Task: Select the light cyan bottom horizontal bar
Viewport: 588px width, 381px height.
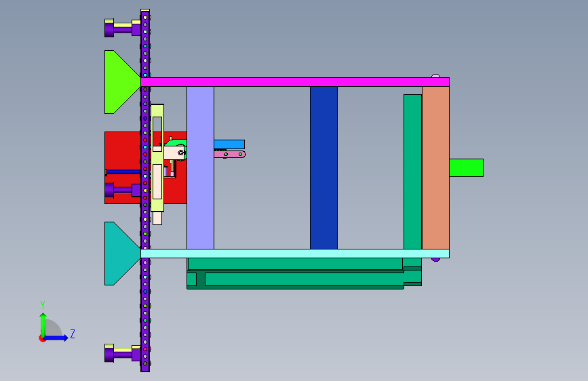Action: click(x=295, y=254)
